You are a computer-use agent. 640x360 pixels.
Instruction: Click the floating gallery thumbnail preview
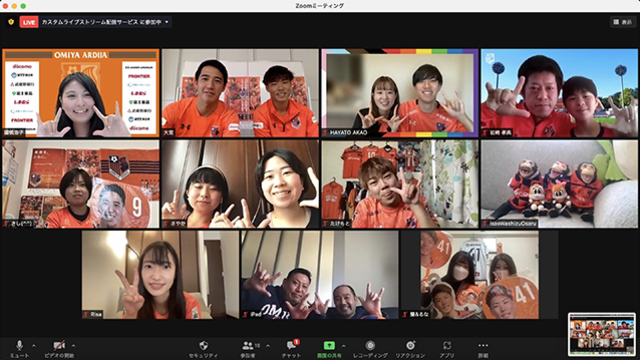[x=602, y=334]
